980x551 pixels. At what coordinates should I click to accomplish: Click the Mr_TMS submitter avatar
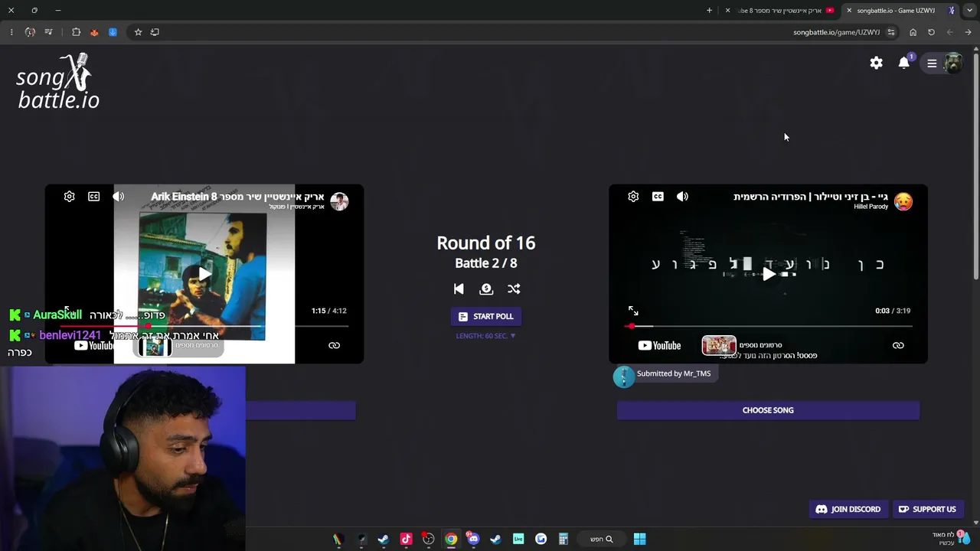click(624, 376)
